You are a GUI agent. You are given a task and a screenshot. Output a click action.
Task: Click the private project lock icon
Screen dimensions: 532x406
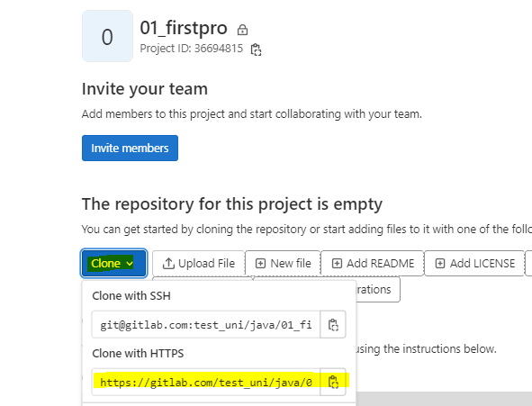(242, 30)
